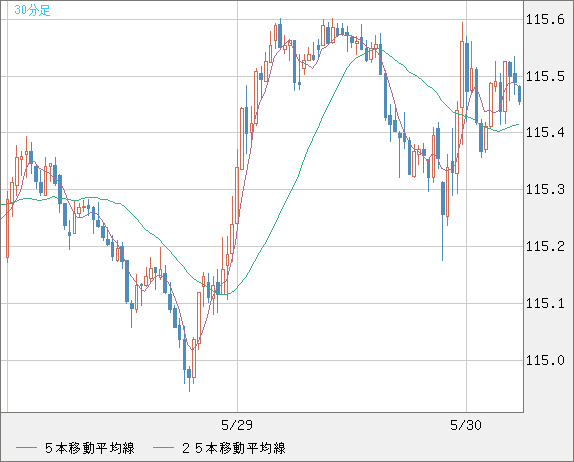Click the 115.0 price axis label
574x462 pixels.
tap(545, 361)
